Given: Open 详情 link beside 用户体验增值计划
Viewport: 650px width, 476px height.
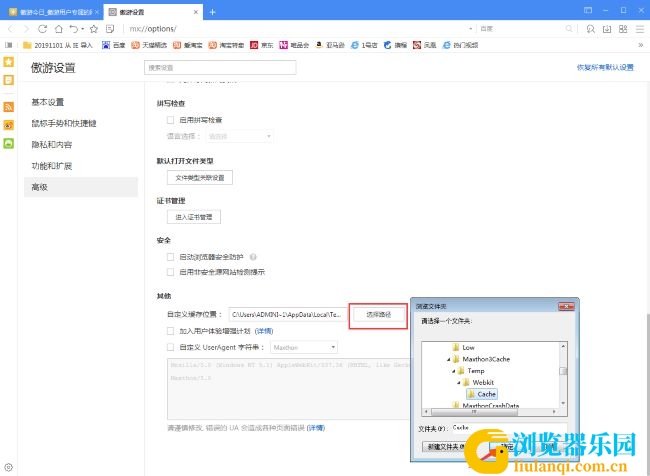Looking at the screenshot, I should [264, 331].
